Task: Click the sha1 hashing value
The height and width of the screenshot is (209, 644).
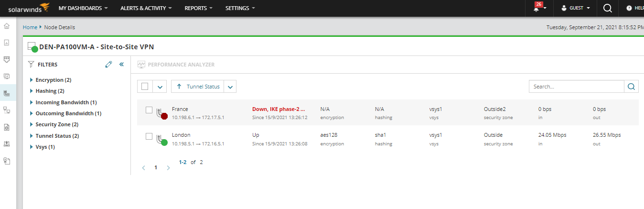Action: [x=380, y=135]
